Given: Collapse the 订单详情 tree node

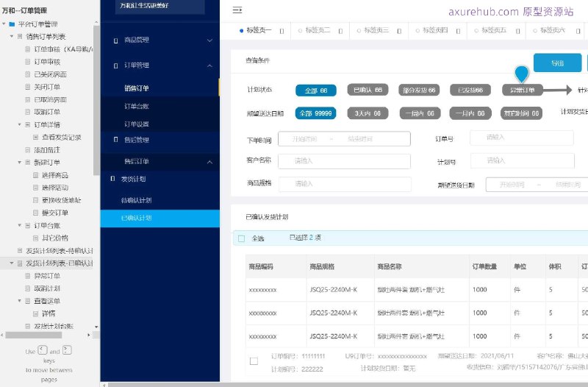Looking at the screenshot, I should (20, 124).
